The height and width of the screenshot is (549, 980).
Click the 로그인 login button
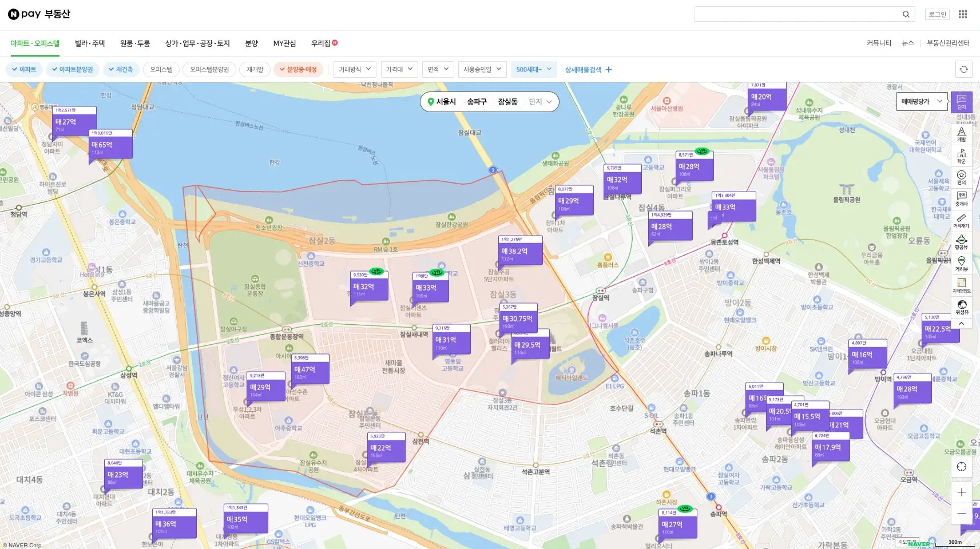pos(937,14)
